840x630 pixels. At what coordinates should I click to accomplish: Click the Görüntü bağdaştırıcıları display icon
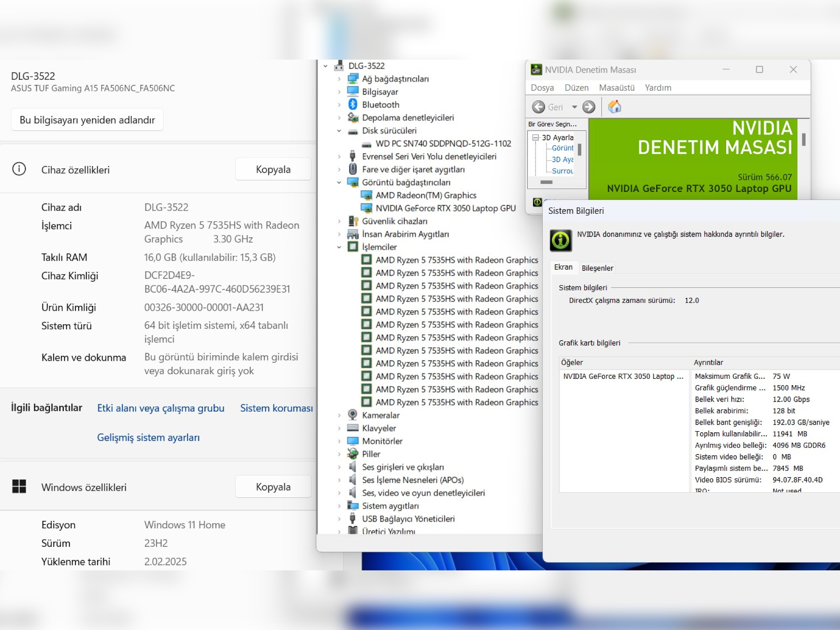353,182
